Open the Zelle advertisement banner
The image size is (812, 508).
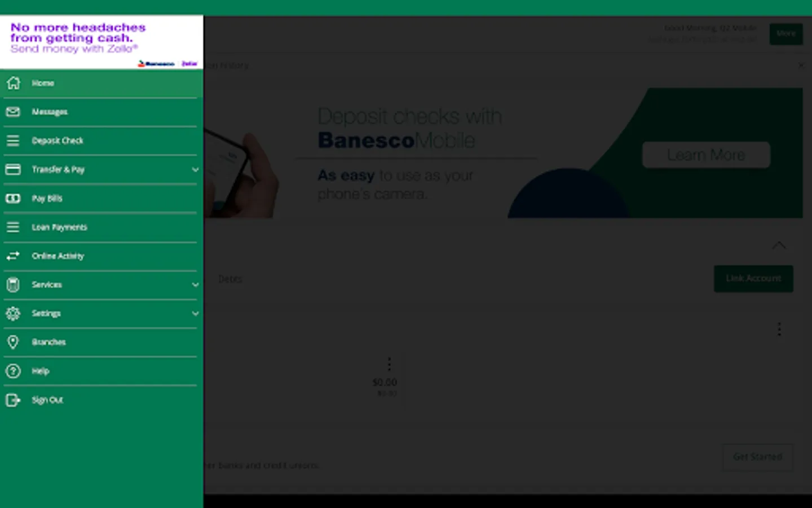coord(101,42)
